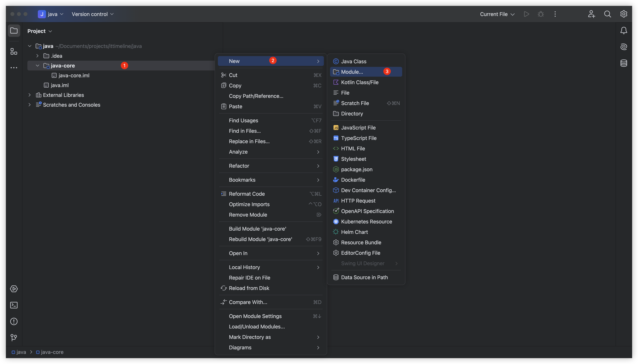This screenshot has width=638, height=364.
Task: Select java-core.iml file in tree
Action: click(x=74, y=75)
